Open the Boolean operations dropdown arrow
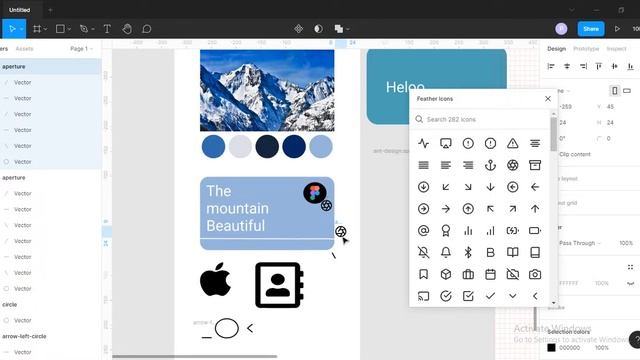This screenshot has width=640, height=360. tap(348, 29)
